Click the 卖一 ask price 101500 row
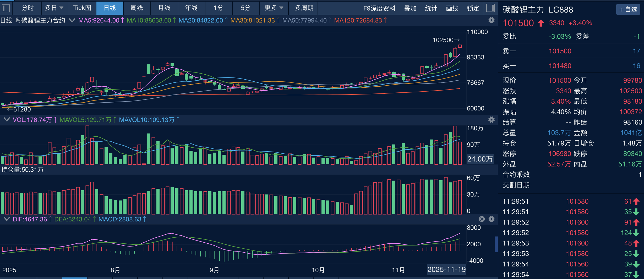Screen dimensions: 644x279 tap(560, 51)
